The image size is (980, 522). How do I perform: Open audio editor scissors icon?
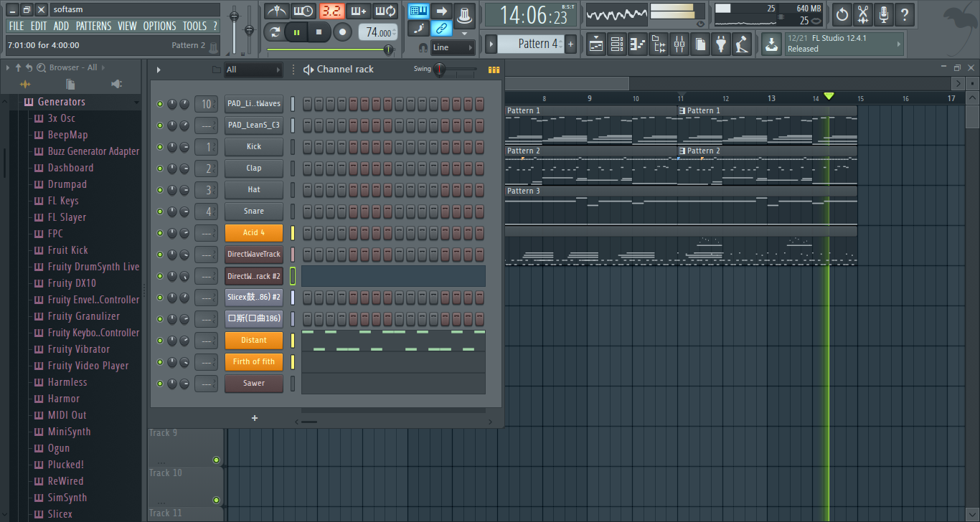tap(863, 14)
